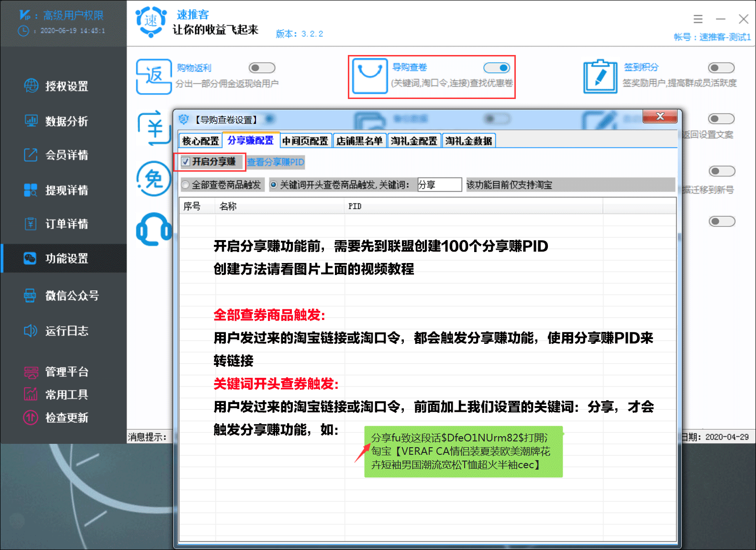Click the 检查更新 upload arrow icon

coord(31,418)
